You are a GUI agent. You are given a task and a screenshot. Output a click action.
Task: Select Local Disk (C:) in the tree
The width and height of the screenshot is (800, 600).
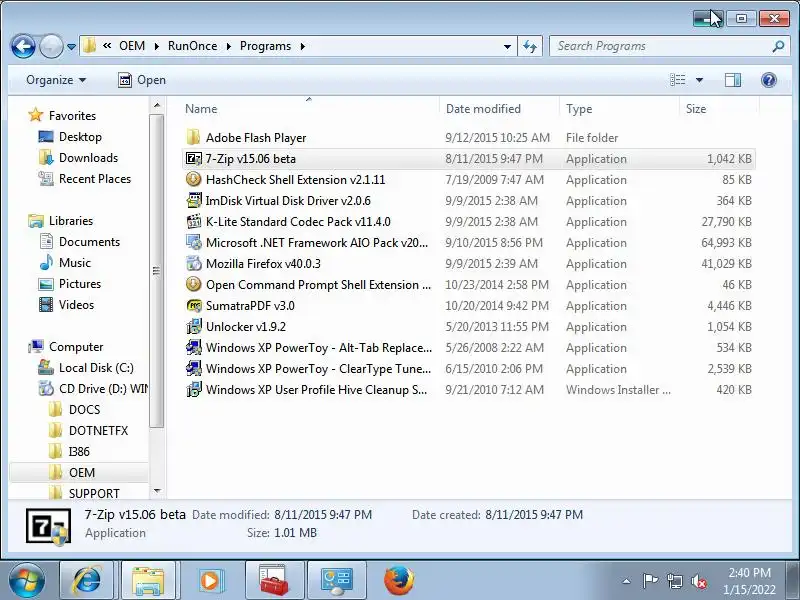(96, 367)
